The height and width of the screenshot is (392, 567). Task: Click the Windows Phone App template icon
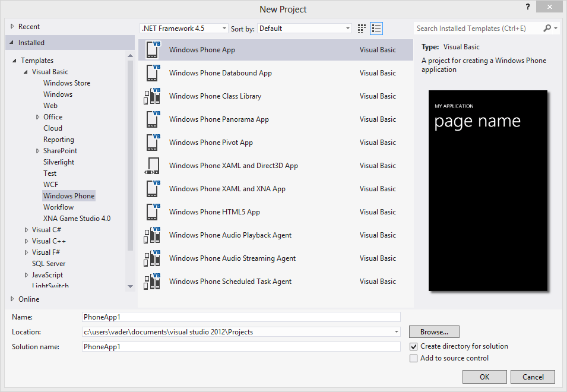[x=153, y=50]
